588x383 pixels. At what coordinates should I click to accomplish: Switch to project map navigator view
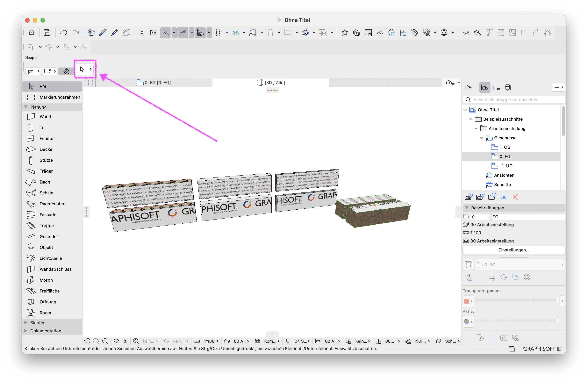(x=468, y=87)
